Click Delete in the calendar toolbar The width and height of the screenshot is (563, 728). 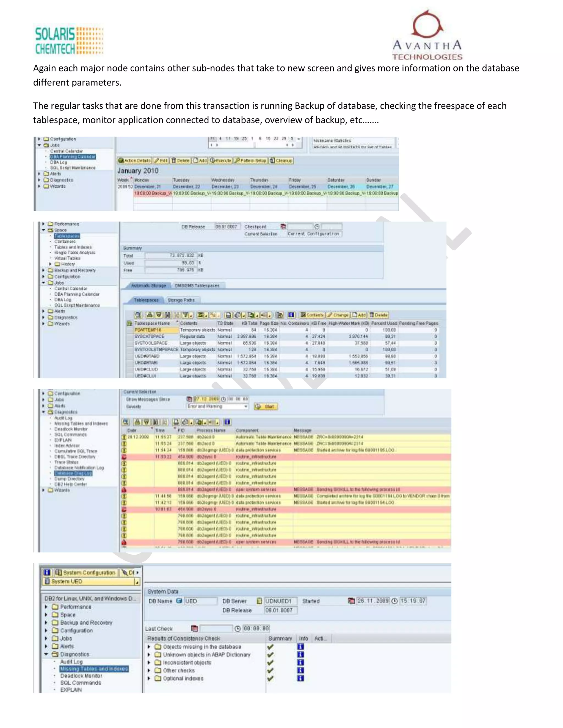(x=180, y=161)
